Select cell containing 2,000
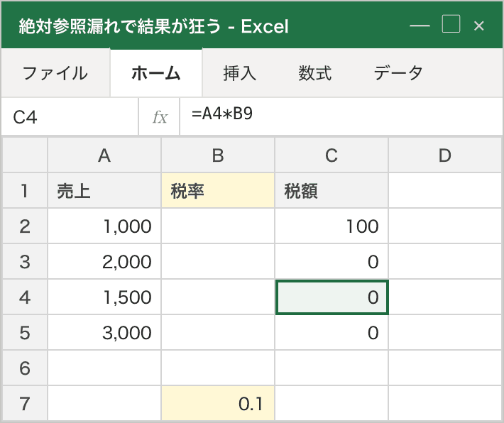Image resolution: width=504 pixels, height=423 pixels. pos(104,261)
